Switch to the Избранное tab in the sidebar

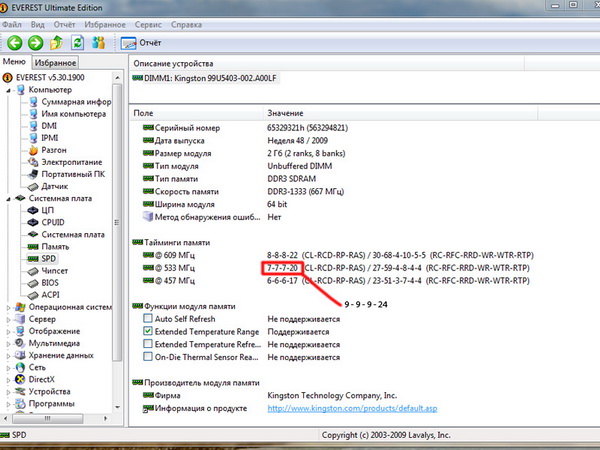55,62
